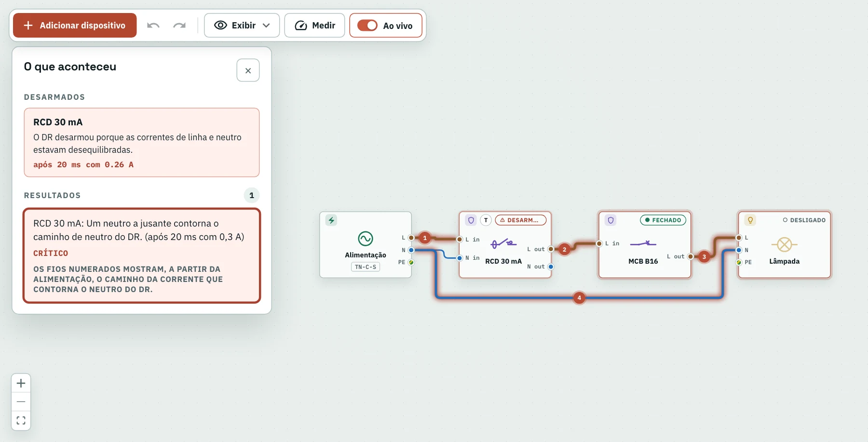Click the shield icon on MCB B16
868x442 pixels.
611,220
